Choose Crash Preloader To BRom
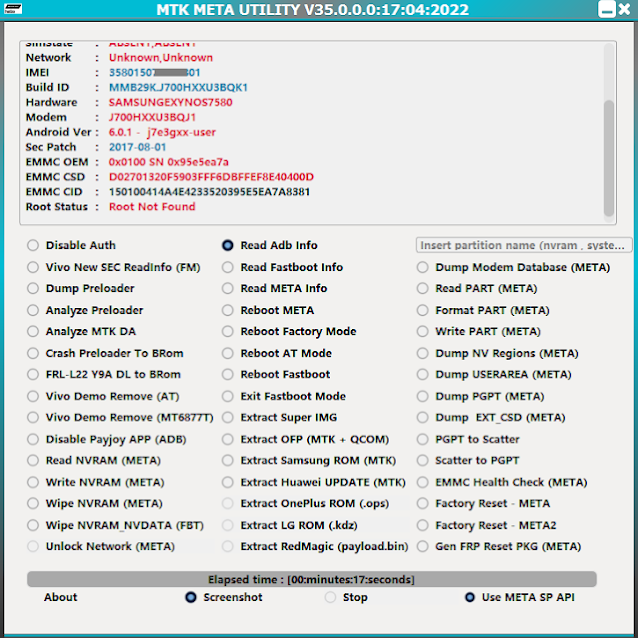The image size is (638, 638). click(33, 353)
